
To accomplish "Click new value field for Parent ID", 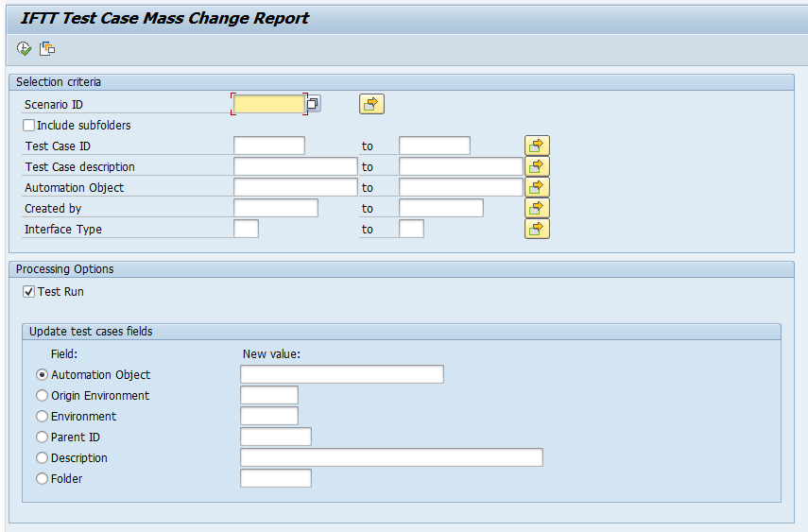I will tap(276, 437).
